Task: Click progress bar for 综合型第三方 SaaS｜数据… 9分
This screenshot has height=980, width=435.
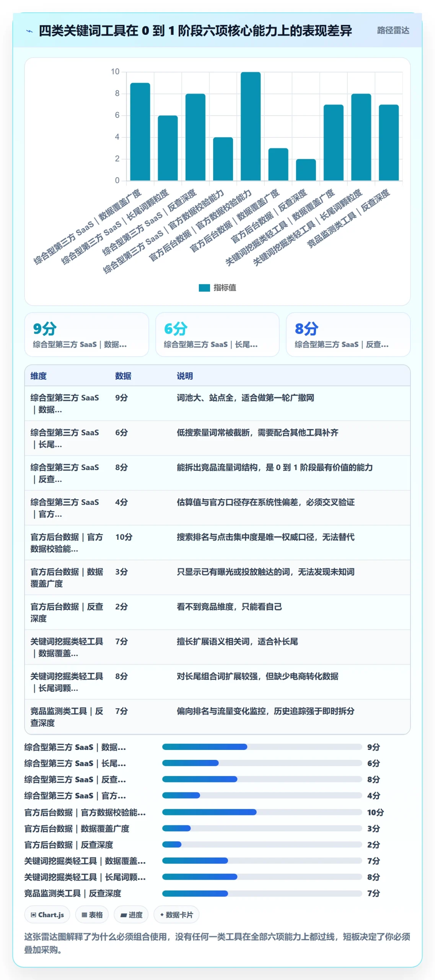Action: pos(262,747)
